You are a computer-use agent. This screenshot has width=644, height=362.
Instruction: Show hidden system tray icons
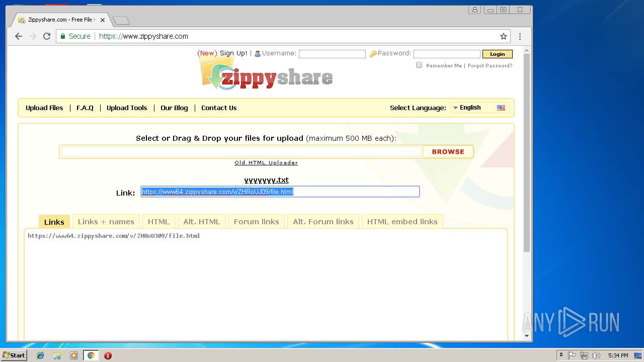pos(561,355)
